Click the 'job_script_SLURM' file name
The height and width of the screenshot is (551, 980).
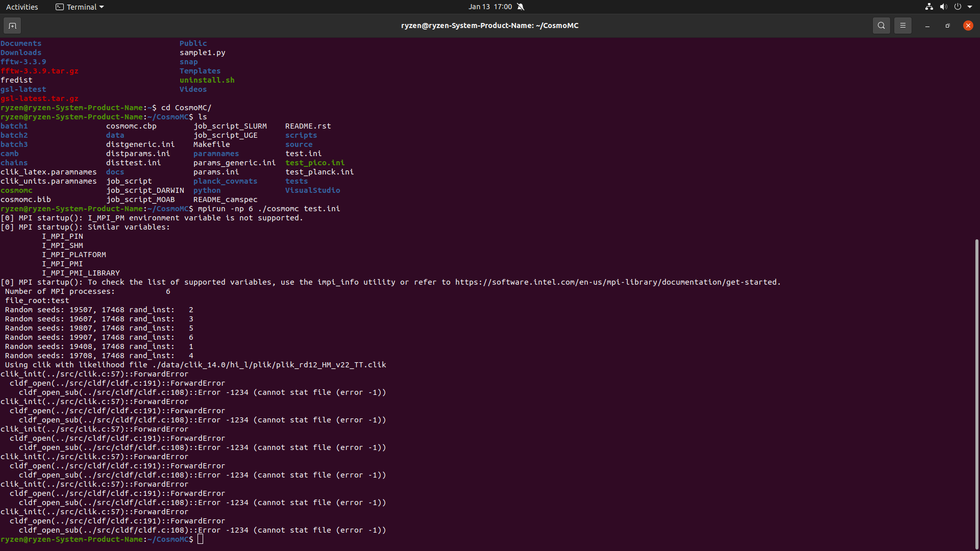pos(230,126)
